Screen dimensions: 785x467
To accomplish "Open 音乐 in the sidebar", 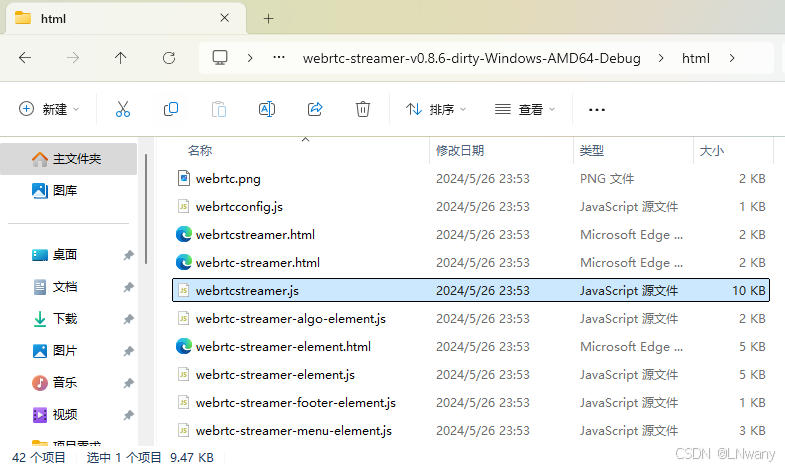I will (x=54, y=383).
